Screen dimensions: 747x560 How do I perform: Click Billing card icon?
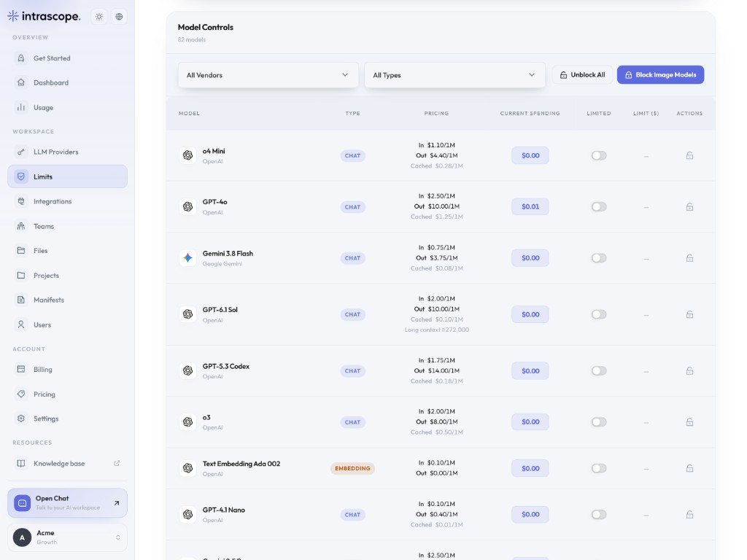click(x=21, y=369)
